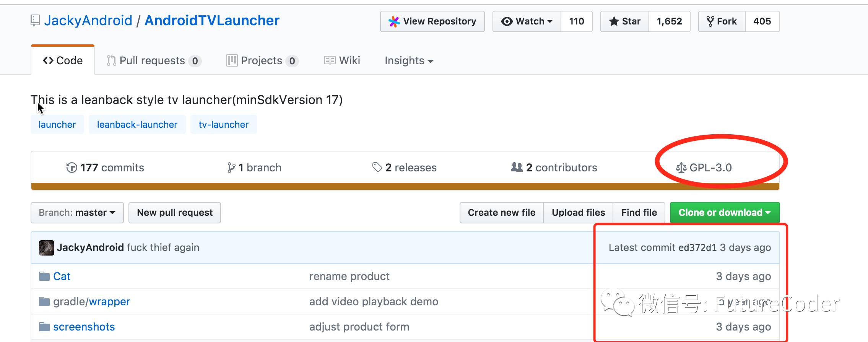Screen dimensions: 868x342
Task: Open the 2 contributors page
Action: click(554, 168)
